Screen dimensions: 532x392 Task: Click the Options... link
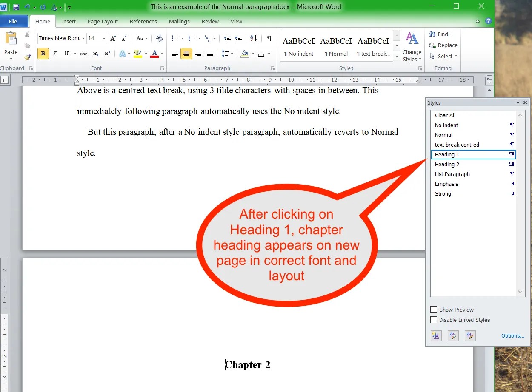[x=513, y=335]
